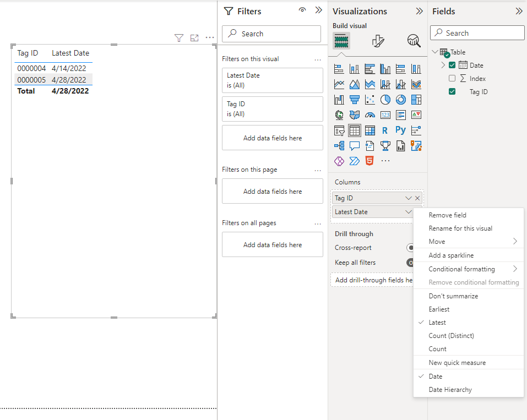Expand the Date hierarchy field
Screen dimensions: 527x420
click(x=443, y=65)
